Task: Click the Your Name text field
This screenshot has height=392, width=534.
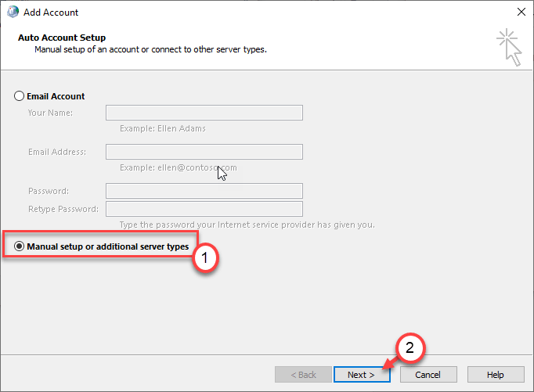Action: [x=204, y=113]
